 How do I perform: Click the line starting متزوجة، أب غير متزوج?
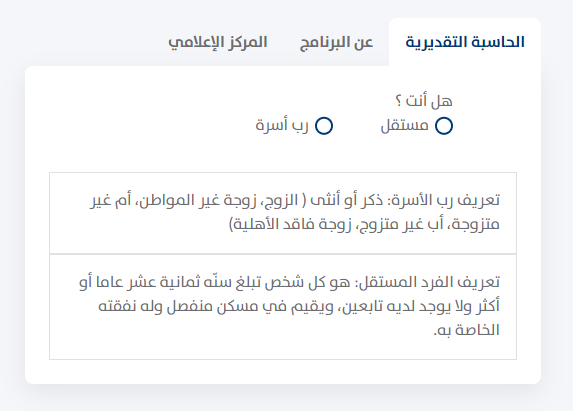pyautogui.click(x=364, y=224)
